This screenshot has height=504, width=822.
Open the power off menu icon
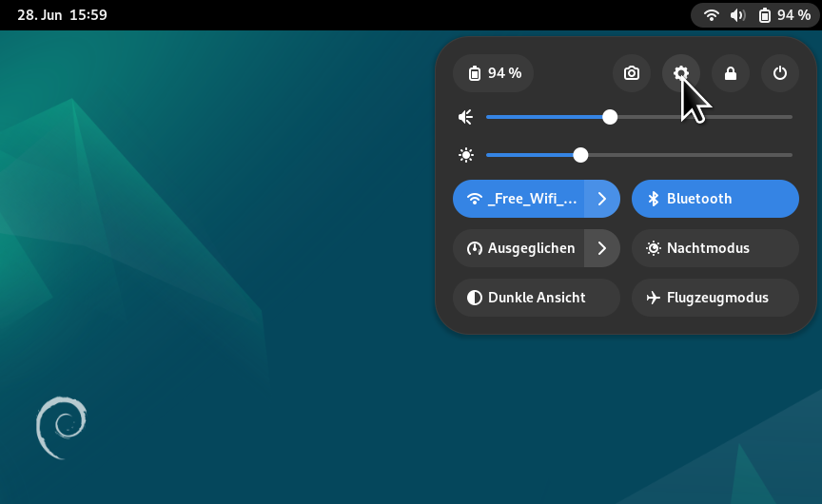click(x=780, y=73)
